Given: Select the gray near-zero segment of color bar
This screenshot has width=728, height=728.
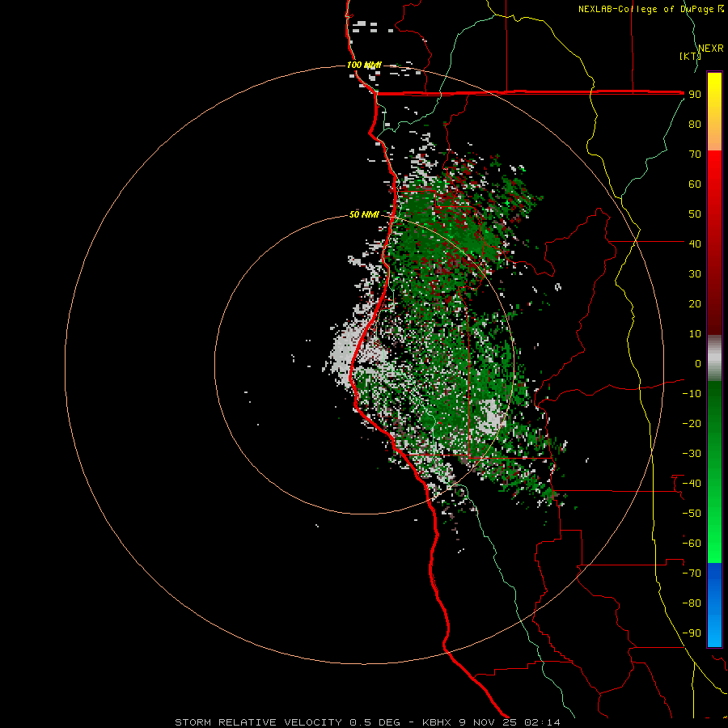Looking at the screenshot, I should click(714, 358).
